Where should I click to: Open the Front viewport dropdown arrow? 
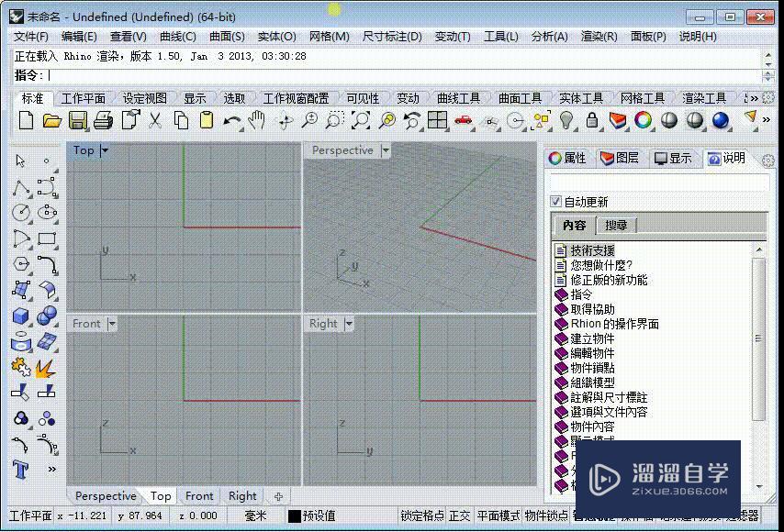click(x=112, y=324)
